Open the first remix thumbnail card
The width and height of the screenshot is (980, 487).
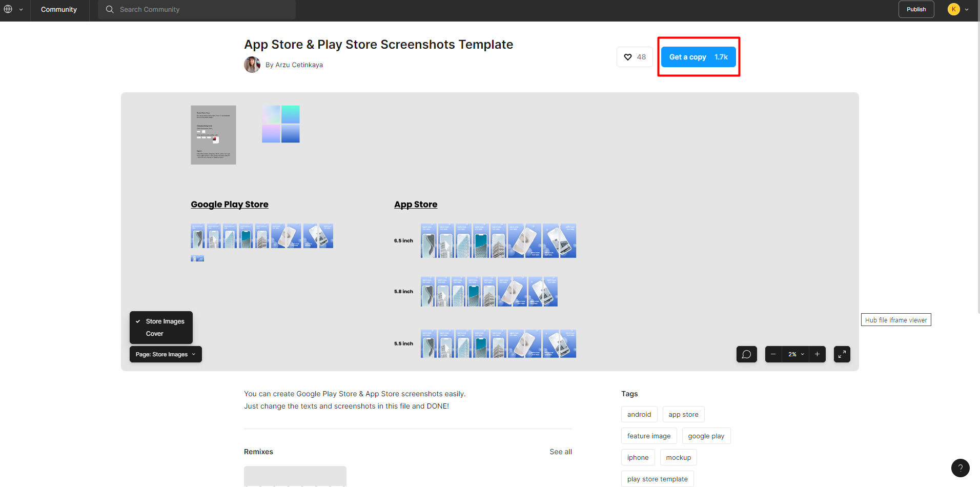(295, 476)
